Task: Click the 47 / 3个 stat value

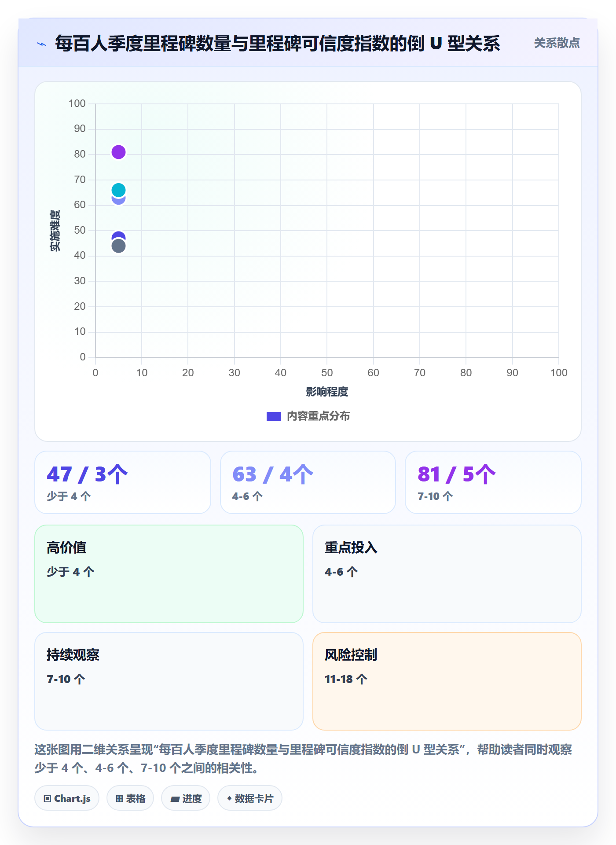Action: point(87,474)
